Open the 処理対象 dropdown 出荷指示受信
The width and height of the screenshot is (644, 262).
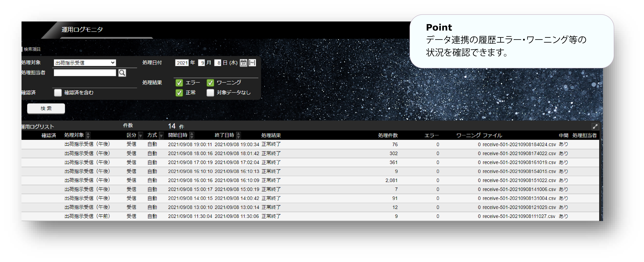pos(85,63)
